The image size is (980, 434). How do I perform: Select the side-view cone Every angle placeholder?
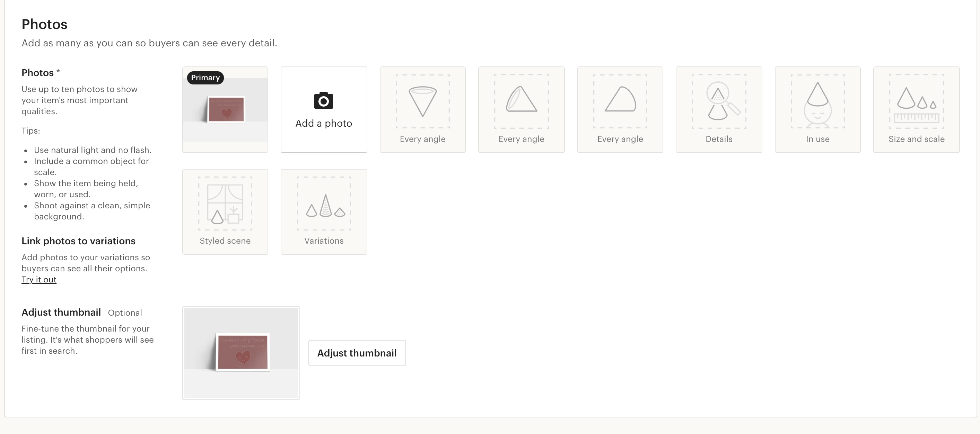(620, 109)
